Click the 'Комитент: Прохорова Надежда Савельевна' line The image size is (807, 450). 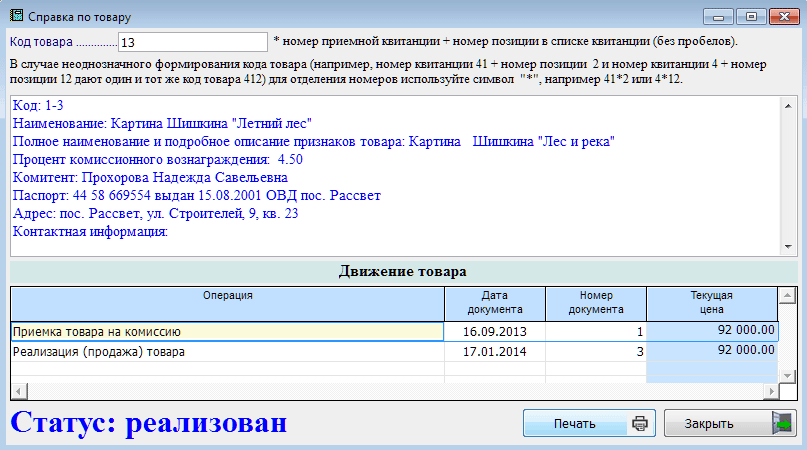click(150, 178)
